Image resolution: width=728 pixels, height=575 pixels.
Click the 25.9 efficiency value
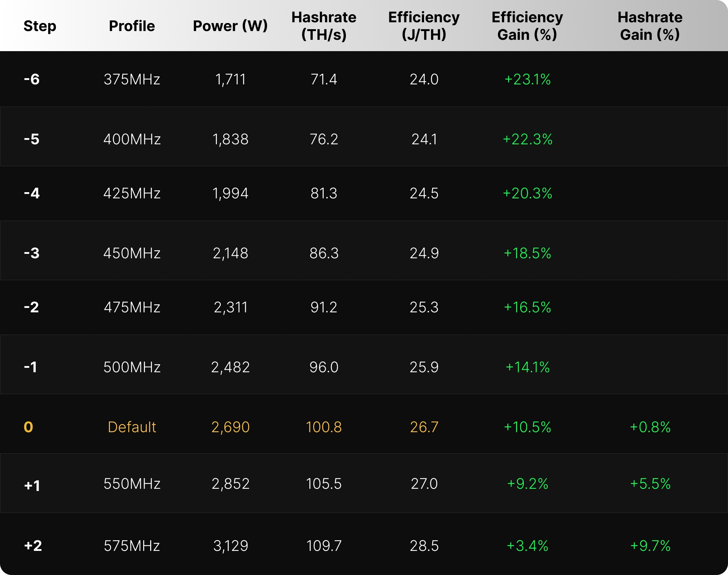(424, 367)
